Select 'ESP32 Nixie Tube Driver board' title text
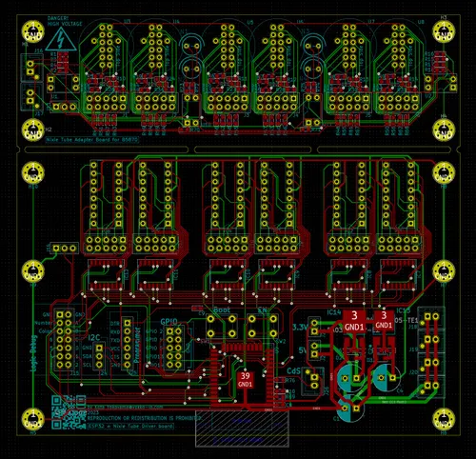Viewport: 476px width, 459px height. [x=130, y=426]
